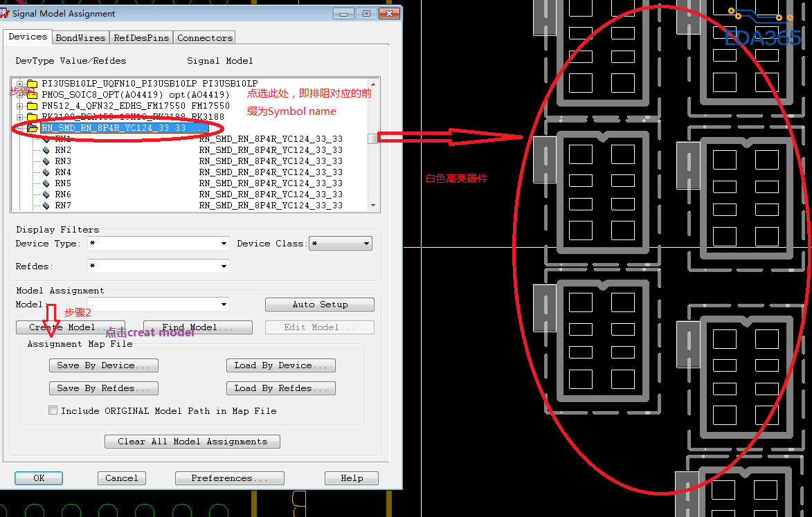Click the Auto Setup button
Image resolution: width=812 pixels, height=517 pixels.
(319, 305)
